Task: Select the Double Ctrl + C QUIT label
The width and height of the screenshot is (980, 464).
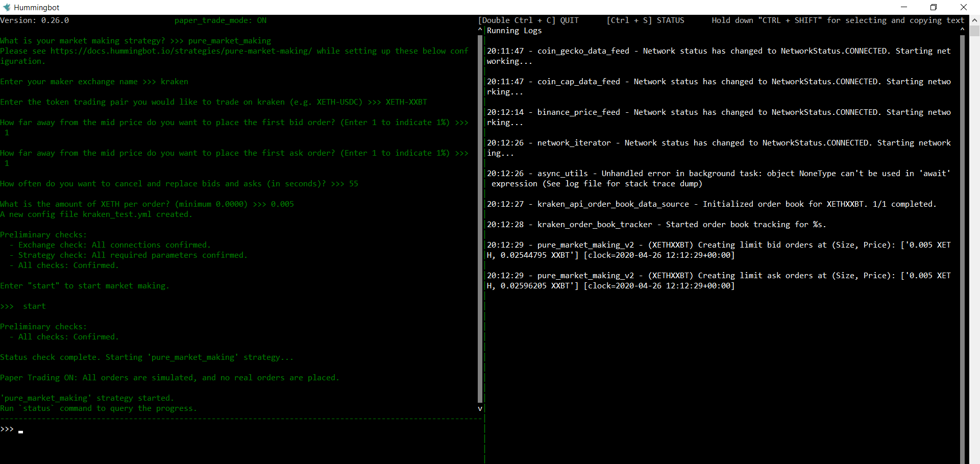Action: (528, 20)
